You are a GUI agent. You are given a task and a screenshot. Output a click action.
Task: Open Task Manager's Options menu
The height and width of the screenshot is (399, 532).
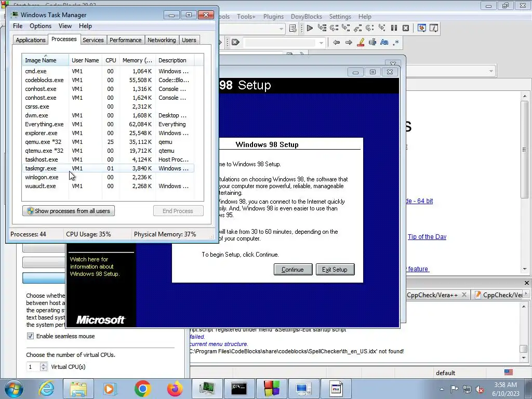[41, 26]
